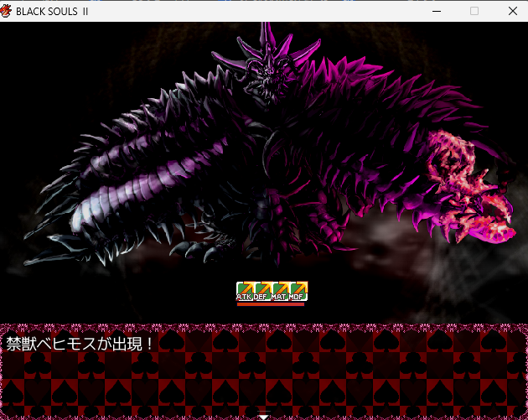The height and width of the screenshot is (420, 528).
Task: Click the MDF buff status icon
Action: (298, 292)
